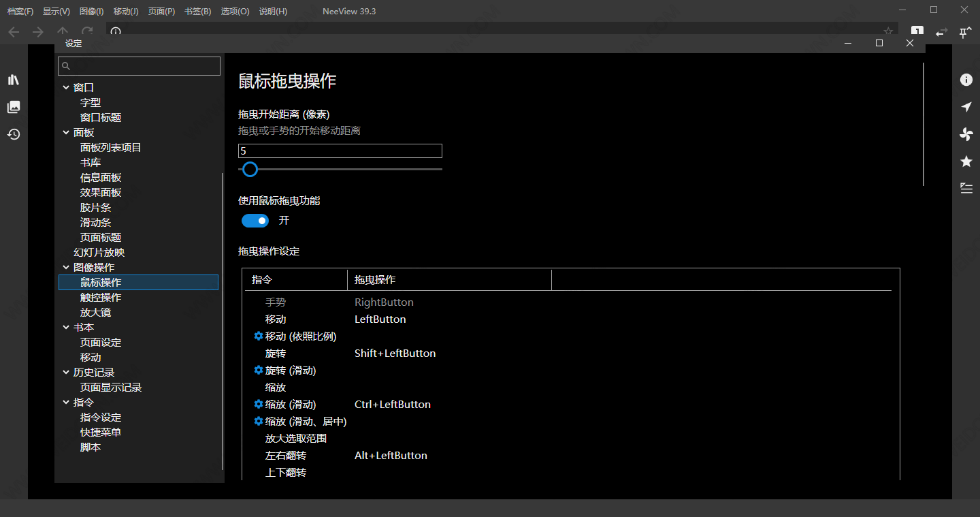Collapse the 历史记录 tree node

click(x=66, y=372)
